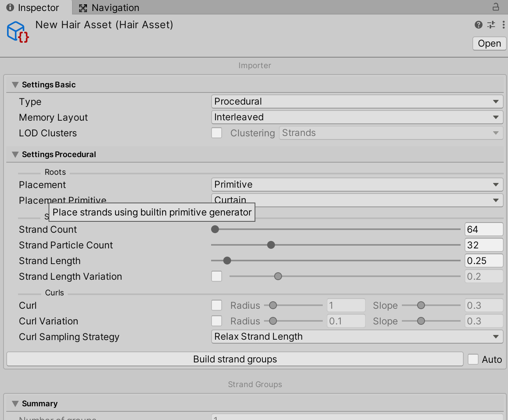Screen dimensions: 508x420
Task: Enable the LOD Clusters Clustering checkbox
Action: pos(217,133)
